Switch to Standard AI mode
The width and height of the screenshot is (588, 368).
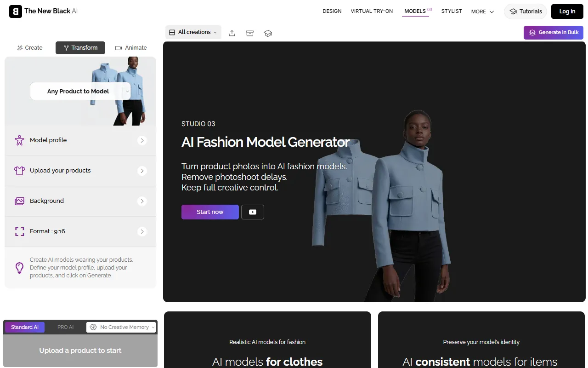click(x=25, y=327)
